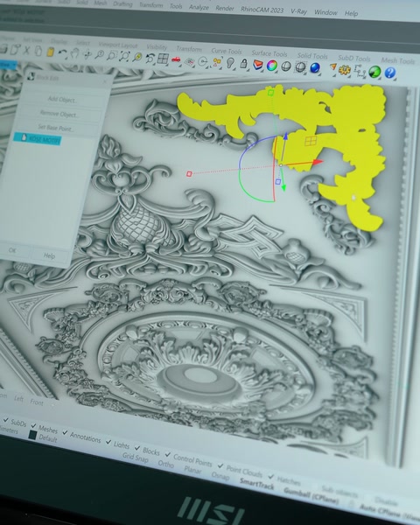Click the red car icon
This screenshot has height=525, width=420.
tap(176, 59)
